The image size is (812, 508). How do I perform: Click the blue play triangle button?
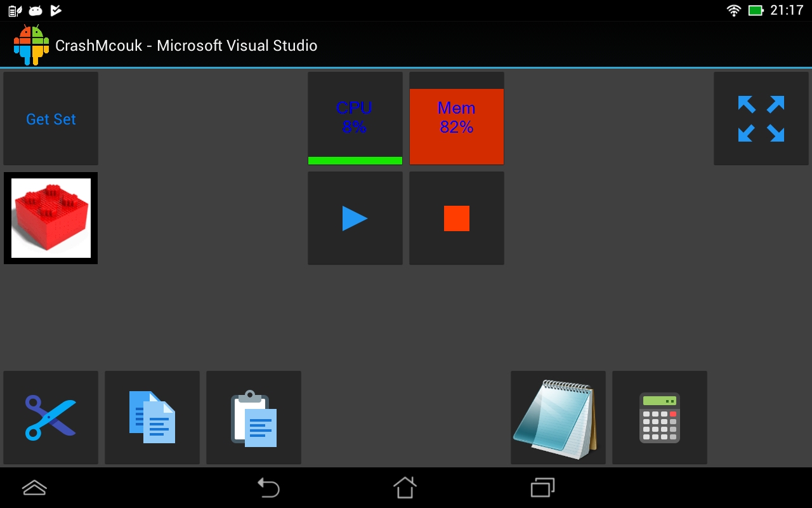355,218
